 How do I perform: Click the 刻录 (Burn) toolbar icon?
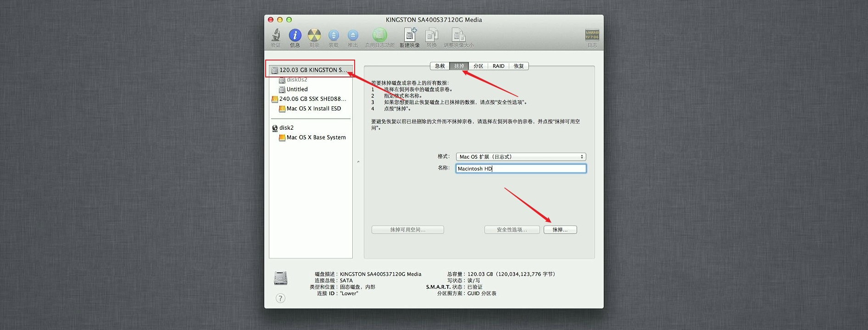314,35
